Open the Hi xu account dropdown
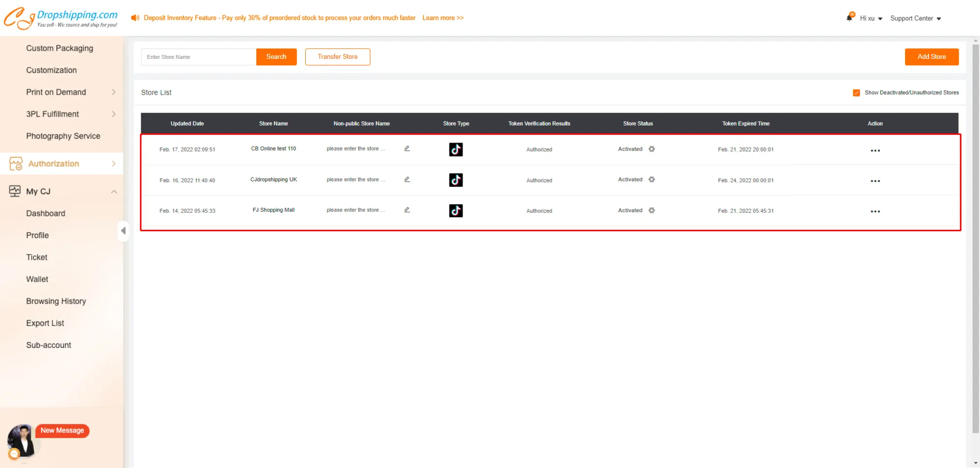Screen dimensions: 980x468 click(x=871, y=18)
